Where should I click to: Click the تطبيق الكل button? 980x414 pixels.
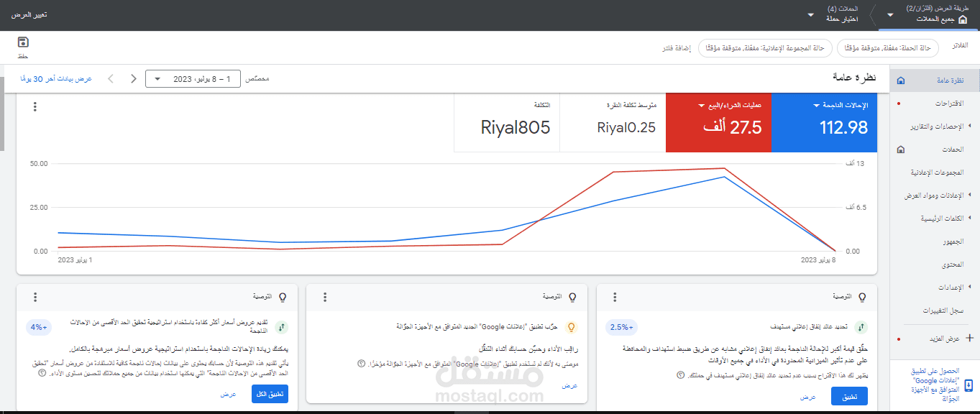(270, 394)
